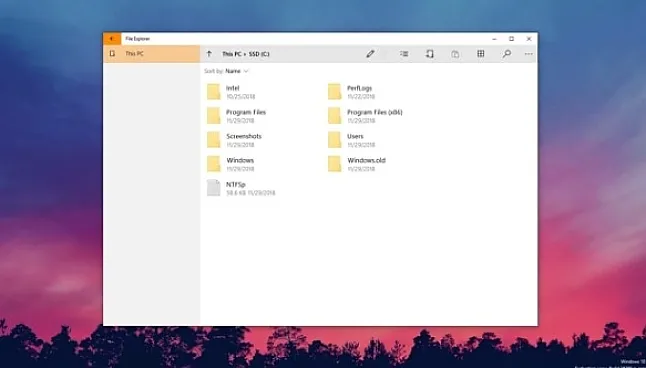Screen dimensions: 646x368
Task: Toggle the select items list icon
Action: [x=404, y=54]
